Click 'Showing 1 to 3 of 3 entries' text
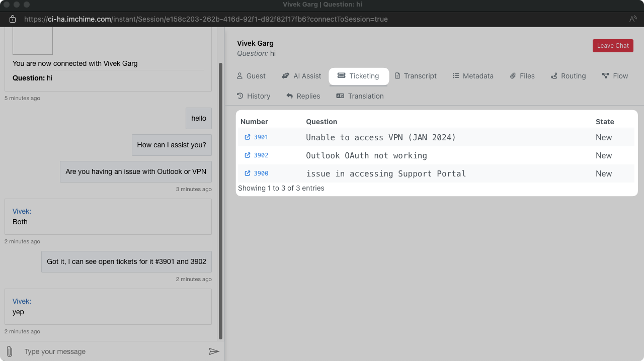644x361 pixels. tap(281, 188)
